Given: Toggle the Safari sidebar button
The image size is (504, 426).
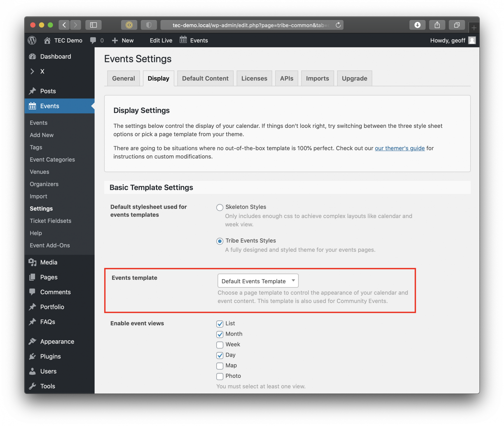Looking at the screenshot, I should (x=93, y=25).
